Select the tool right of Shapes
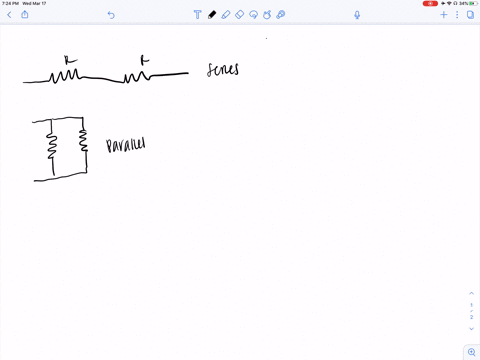Screen dimensions: 480x360 281,15
